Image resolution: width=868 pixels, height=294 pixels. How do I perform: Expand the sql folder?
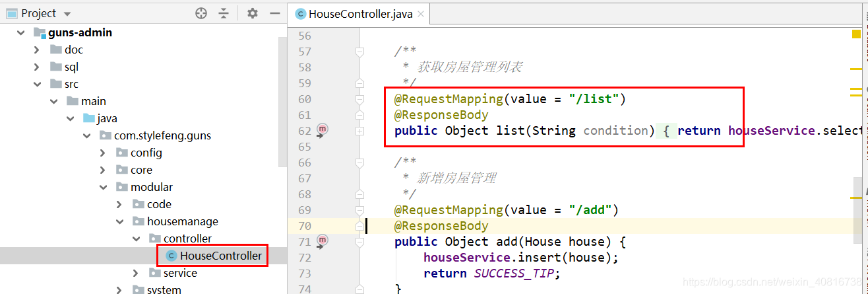coord(38,67)
